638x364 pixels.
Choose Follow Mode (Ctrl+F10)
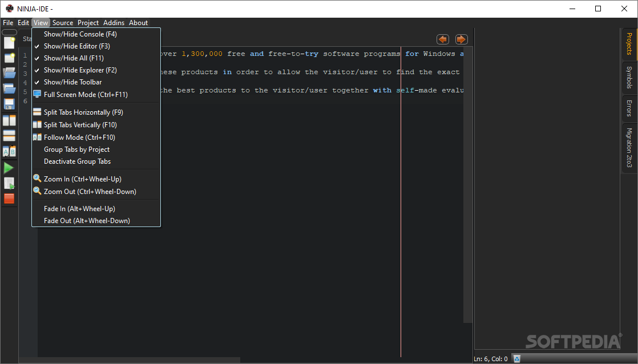click(x=96, y=137)
